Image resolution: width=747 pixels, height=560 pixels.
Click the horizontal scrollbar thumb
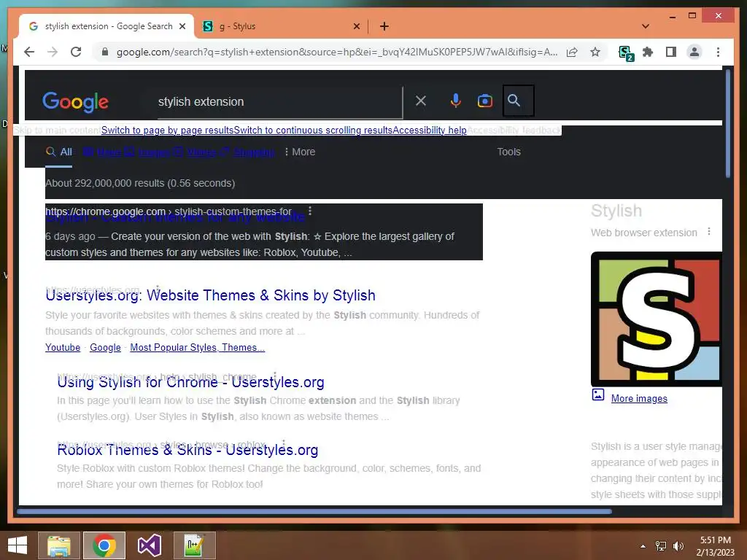(x=314, y=511)
